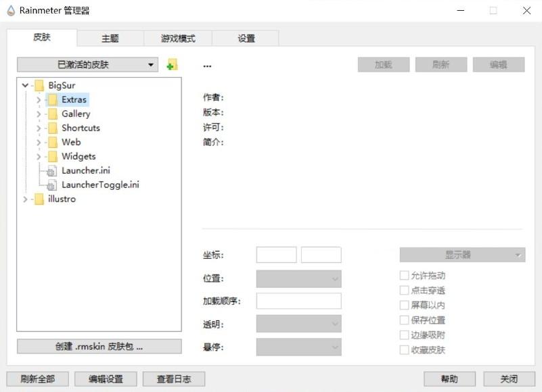
Task: Open the 显示器 dropdown
Action: (462, 255)
